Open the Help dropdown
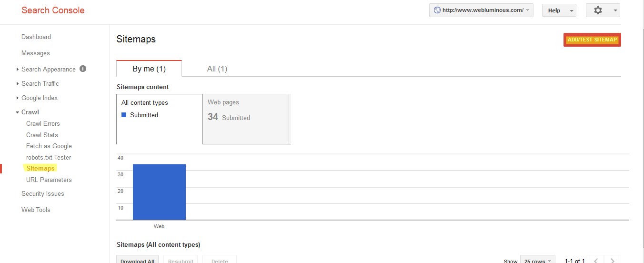 559,10
